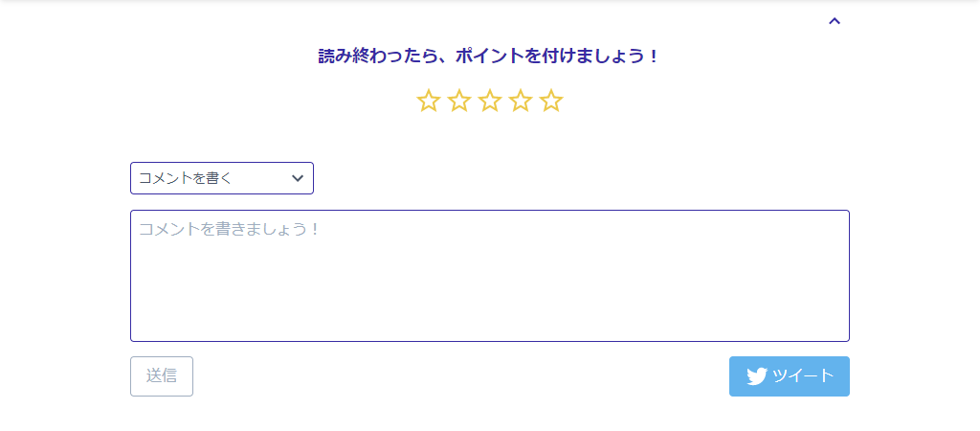
Task: Click the rightmost yellow star outline
Action: (551, 101)
